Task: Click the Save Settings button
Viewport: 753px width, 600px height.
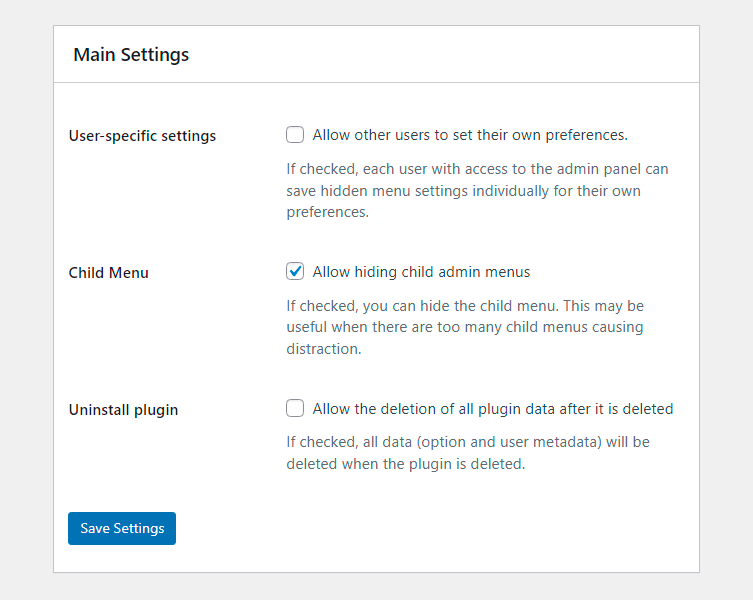Action: click(x=122, y=528)
